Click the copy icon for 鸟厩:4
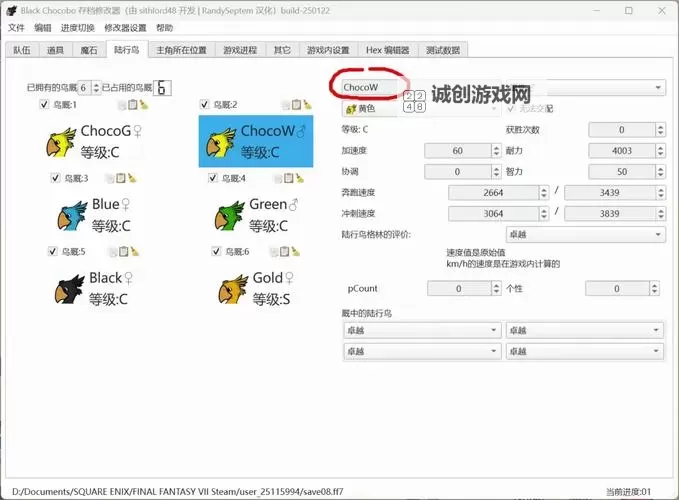The height and width of the screenshot is (500, 679). [x=278, y=178]
